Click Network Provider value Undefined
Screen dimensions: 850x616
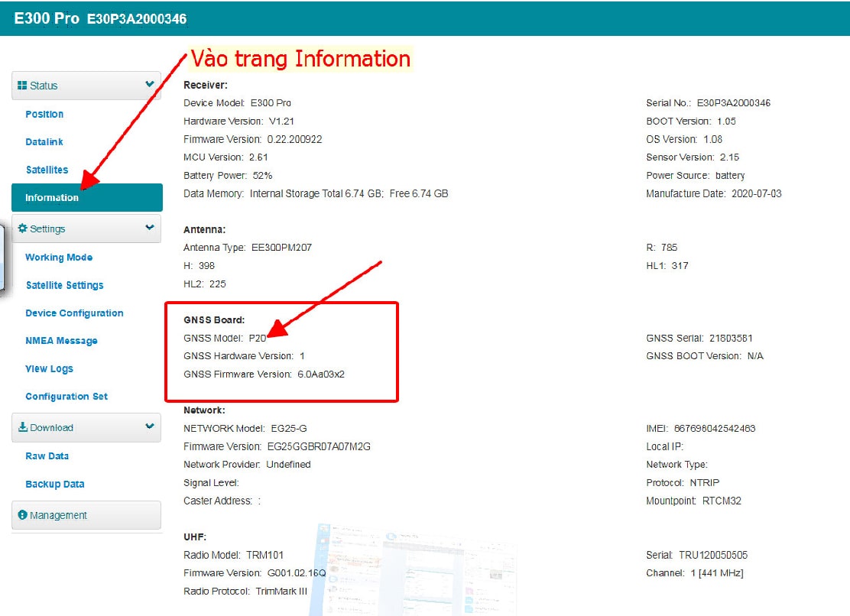pyautogui.click(x=288, y=465)
